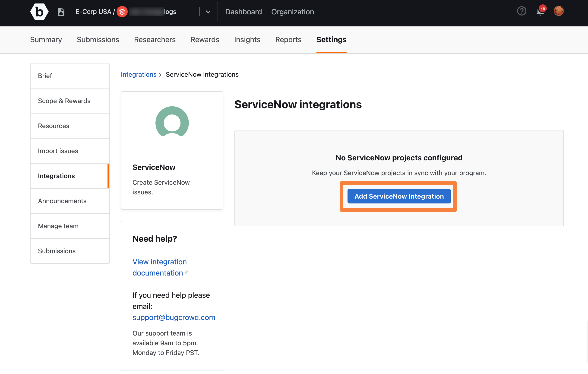Viewport: 588px width, 374px height.
Task: Click 'No ServiceNow projects configured' heading
Action: (399, 158)
